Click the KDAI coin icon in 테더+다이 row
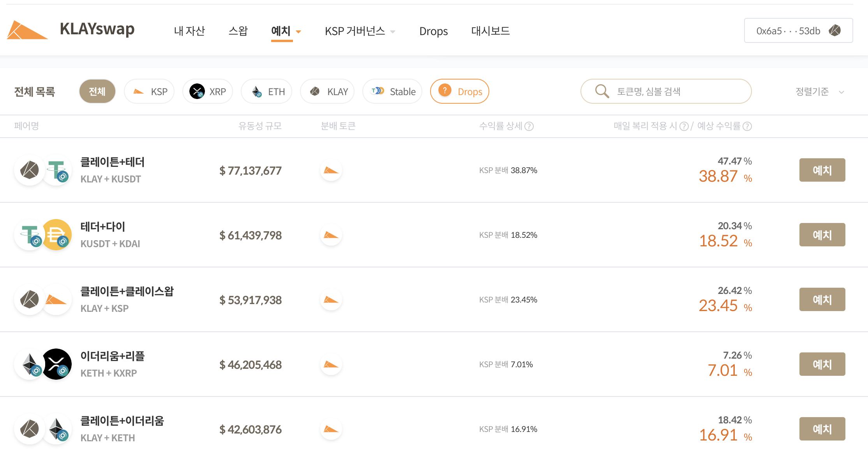Image resolution: width=868 pixels, height=460 pixels. [57, 235]
